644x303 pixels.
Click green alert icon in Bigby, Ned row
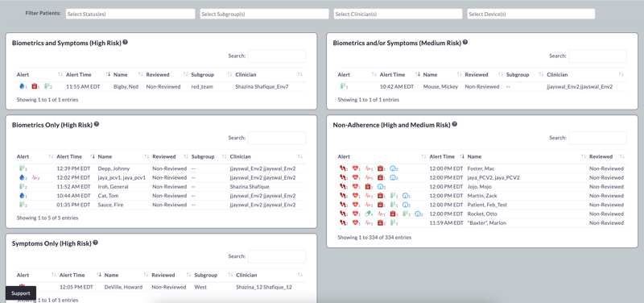pyautogui.click(x=47, y=86)
